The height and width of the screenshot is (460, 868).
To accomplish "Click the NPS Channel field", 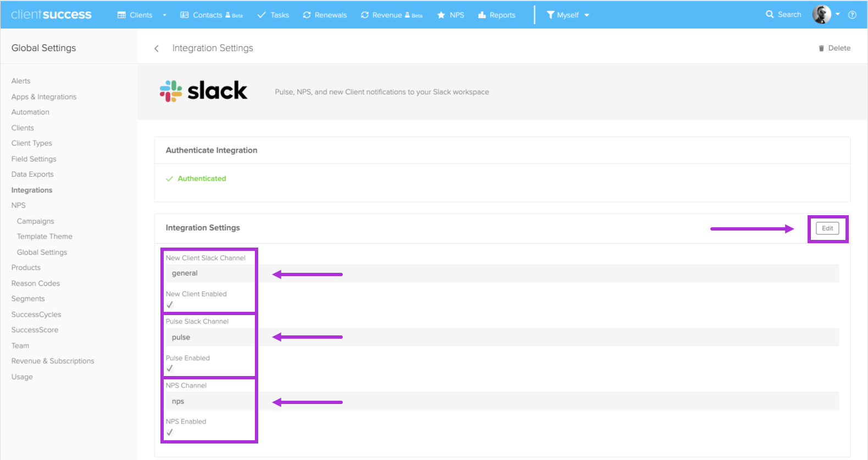I will click(502, 401).
